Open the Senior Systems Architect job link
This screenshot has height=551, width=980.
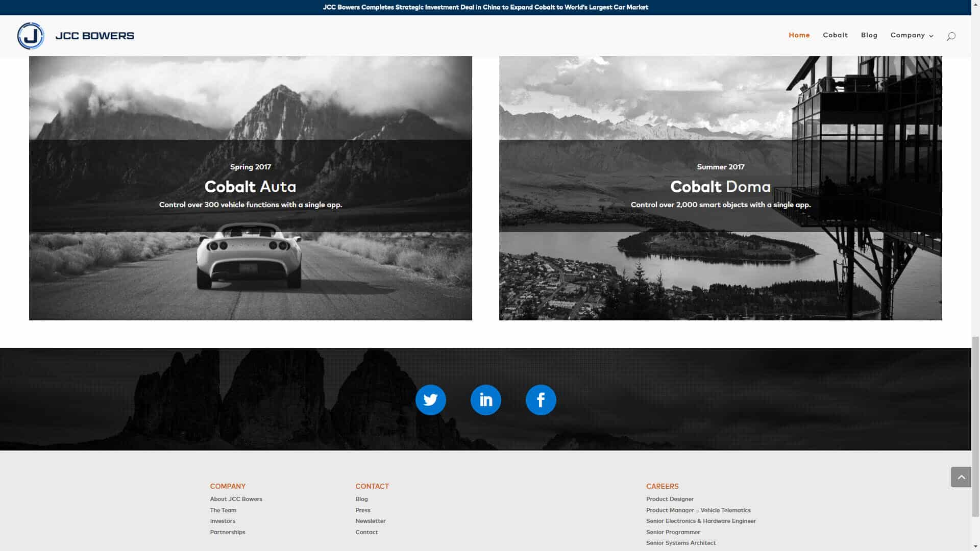click(x=681, y=543)
